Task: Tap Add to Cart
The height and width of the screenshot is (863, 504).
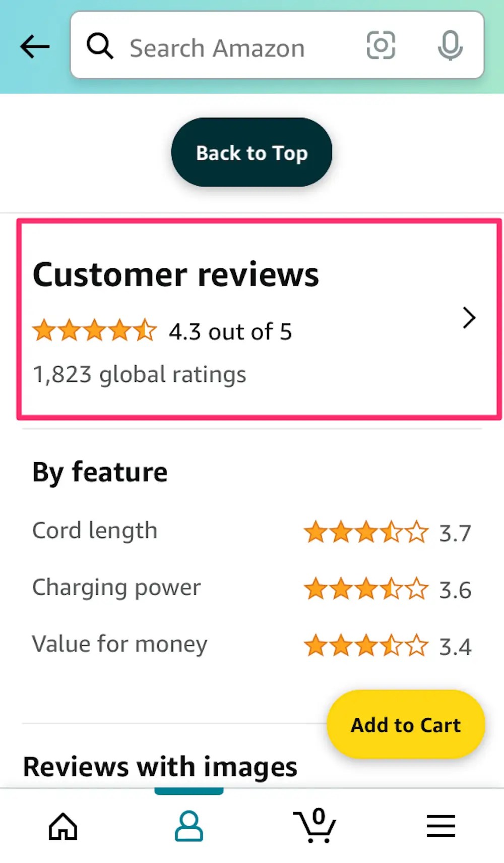Action: [x=405, y=725]
